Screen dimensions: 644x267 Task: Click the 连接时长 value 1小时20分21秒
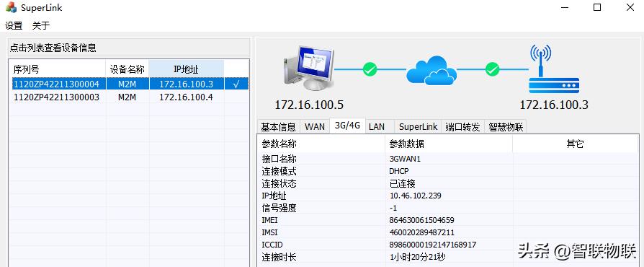point(418,257)
